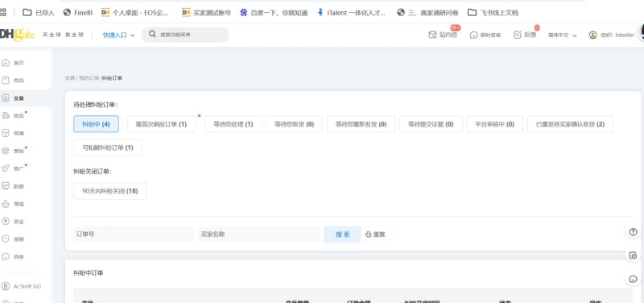Click the 纠纷关闭订单 label
This screenshot has height=303, width=644.
[93, 172]
